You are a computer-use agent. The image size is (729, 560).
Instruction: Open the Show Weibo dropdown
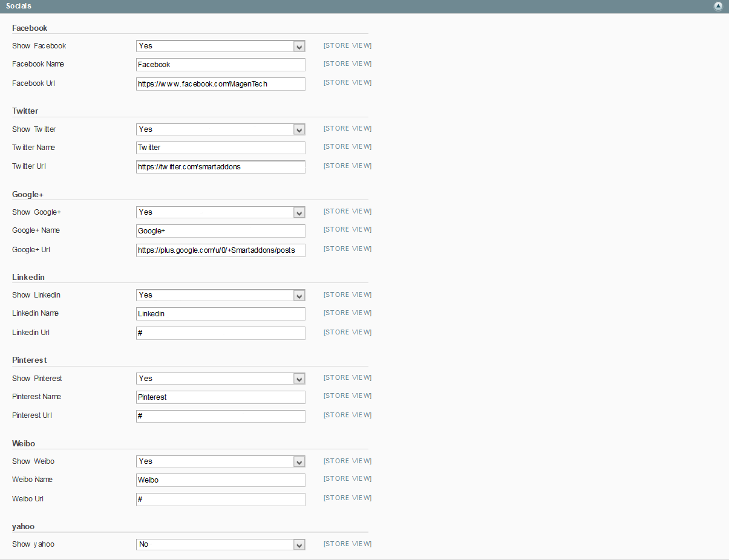click(221, 461)
